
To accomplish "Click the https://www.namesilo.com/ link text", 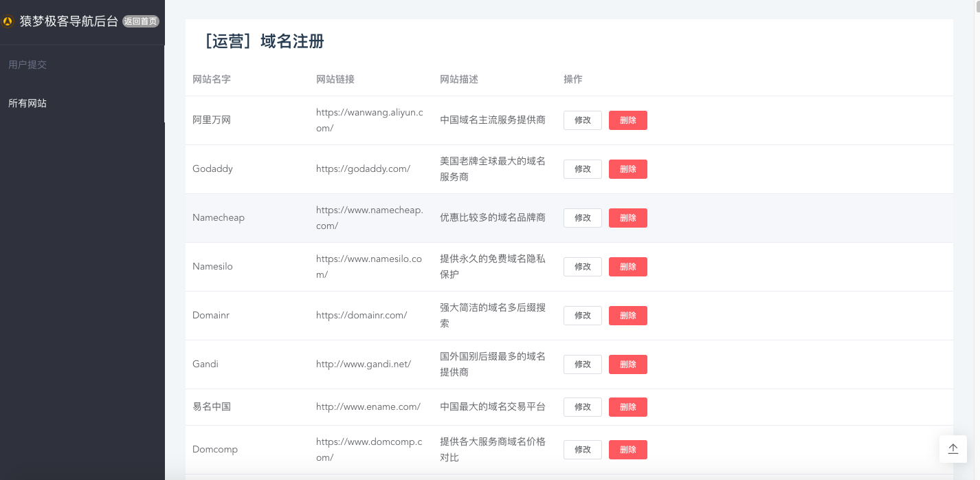I will (x=369, y=267).
